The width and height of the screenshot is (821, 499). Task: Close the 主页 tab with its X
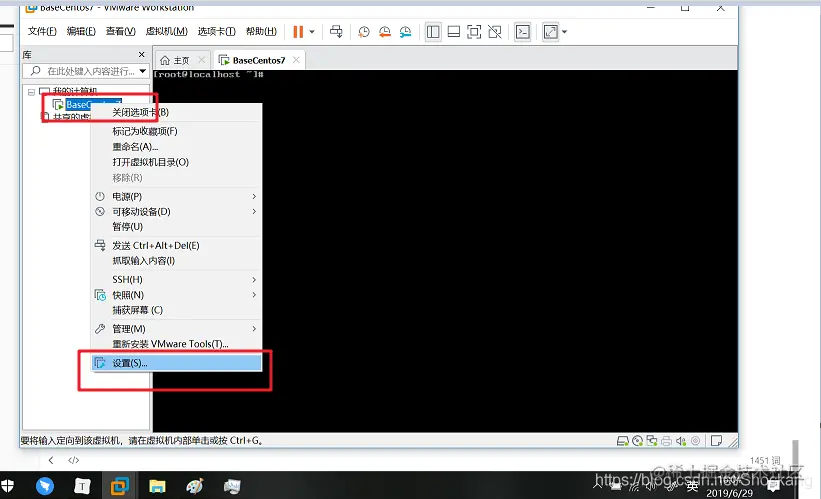[201, 60]
